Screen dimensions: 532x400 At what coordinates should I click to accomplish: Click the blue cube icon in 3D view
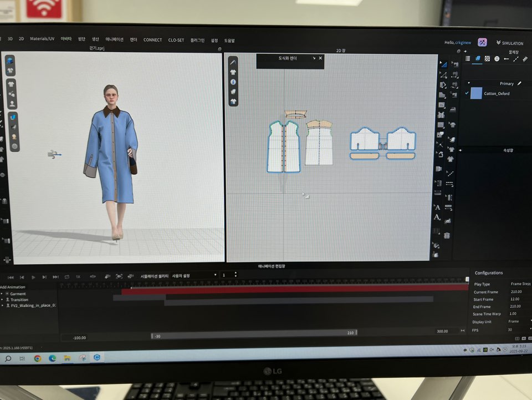[x=10, y=60]
